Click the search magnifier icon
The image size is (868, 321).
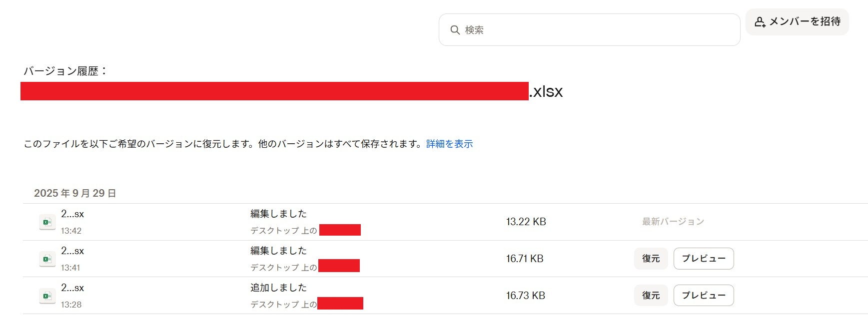[455, 30]
